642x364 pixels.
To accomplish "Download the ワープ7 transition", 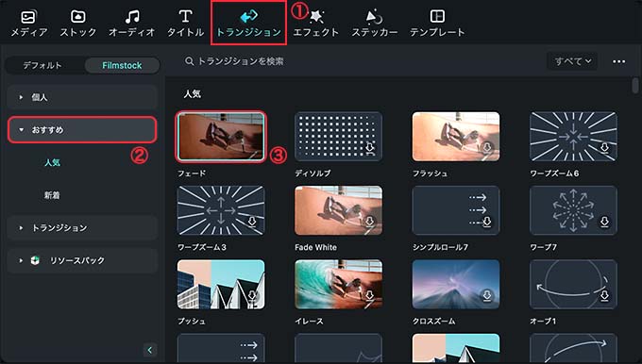I will coord(605,222).
